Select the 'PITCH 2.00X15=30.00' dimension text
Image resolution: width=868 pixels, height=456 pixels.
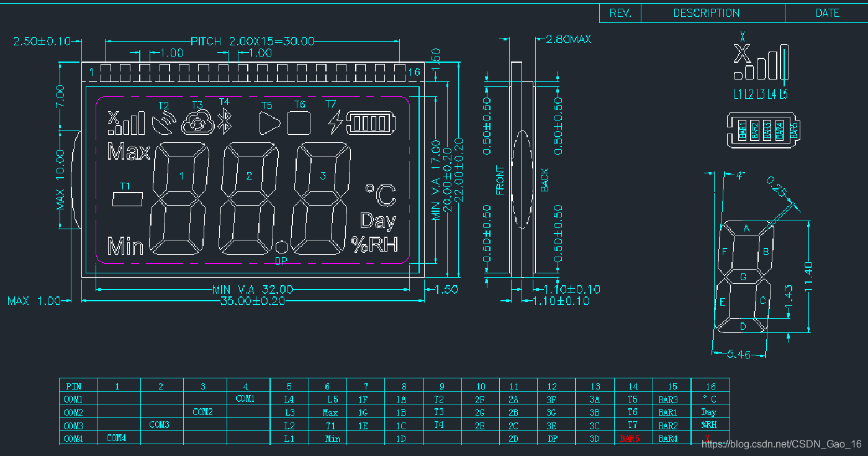coord(252,42)
